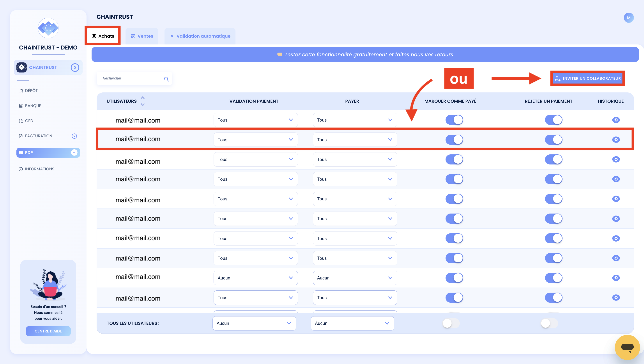Toggle Rejeter un paiement in Aucun row
The image size is (644, 364).
(x=554, y=278)
